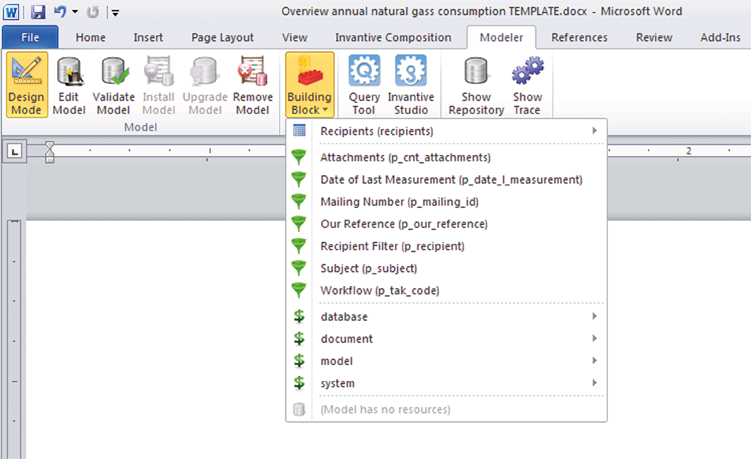
Task: Click funnel icon beside Workflow
Action: 299,290
